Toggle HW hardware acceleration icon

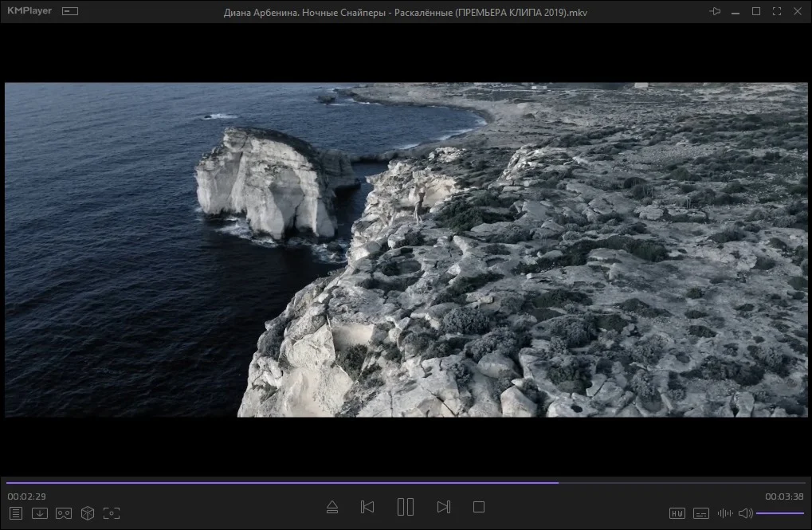[x=677, y=513]
